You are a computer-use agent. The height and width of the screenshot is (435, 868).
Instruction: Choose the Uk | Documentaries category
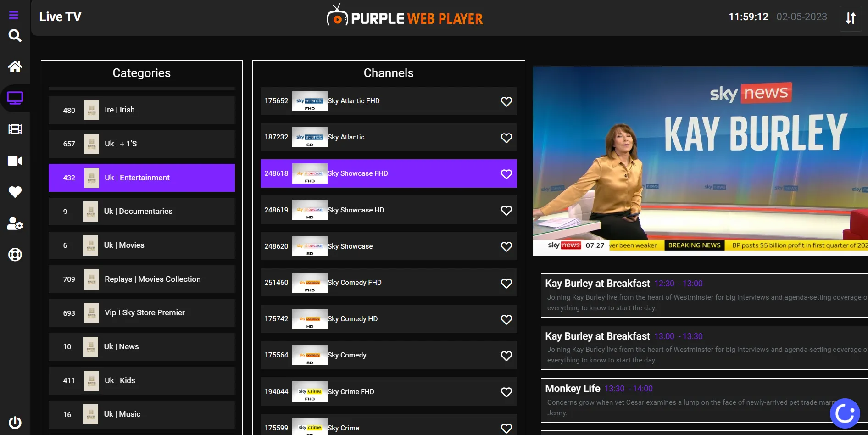(142, 212)
